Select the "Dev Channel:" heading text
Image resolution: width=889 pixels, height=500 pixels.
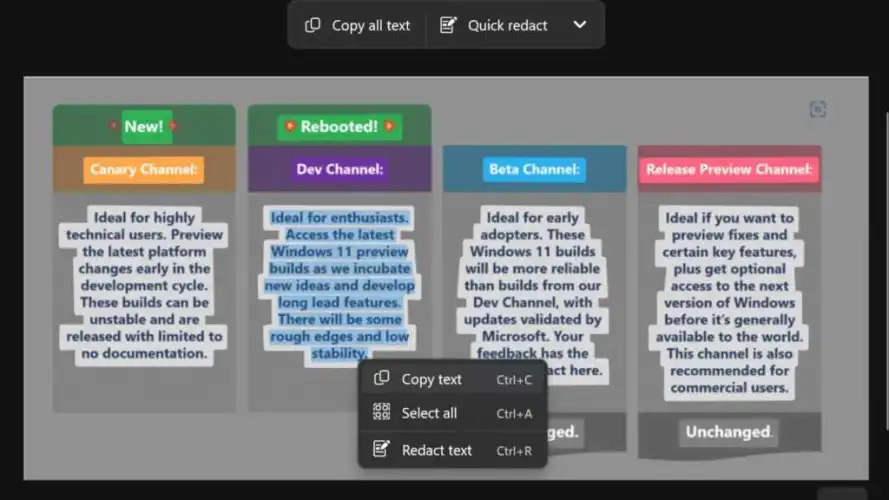[x=339, y=169]
